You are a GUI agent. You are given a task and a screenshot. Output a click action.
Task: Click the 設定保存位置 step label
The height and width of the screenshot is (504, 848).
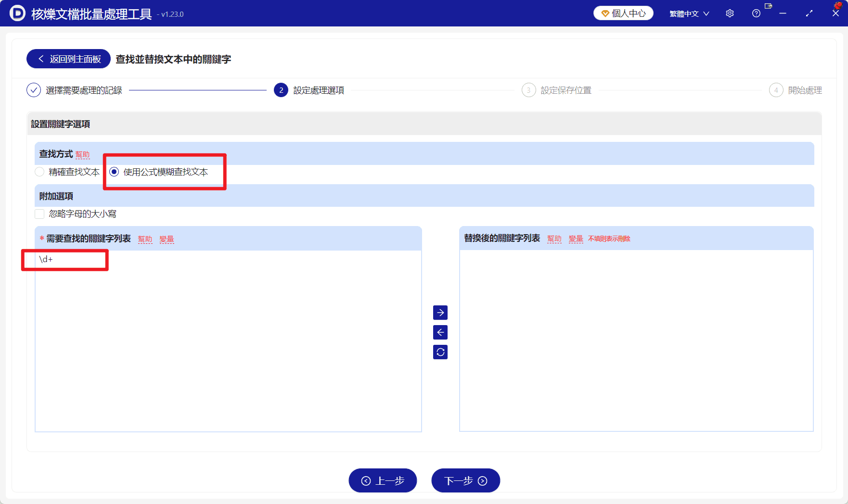(x=566, y=90)
